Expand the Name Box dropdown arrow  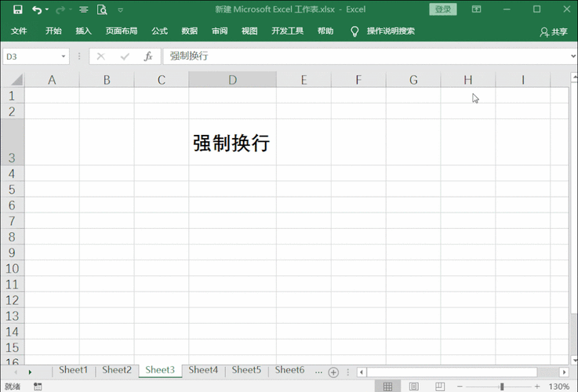tap(64, 56)
